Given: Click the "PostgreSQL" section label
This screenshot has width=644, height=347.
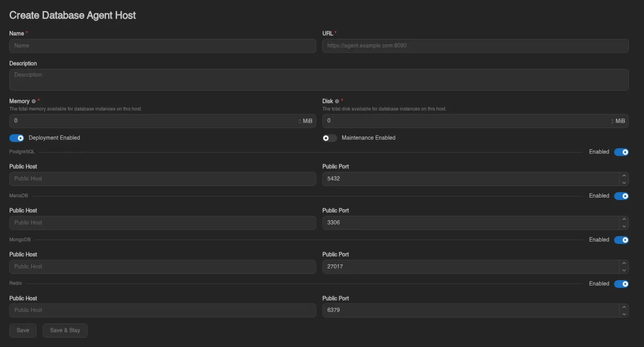Looking at the screenshot, I should [x=22, y=152].
